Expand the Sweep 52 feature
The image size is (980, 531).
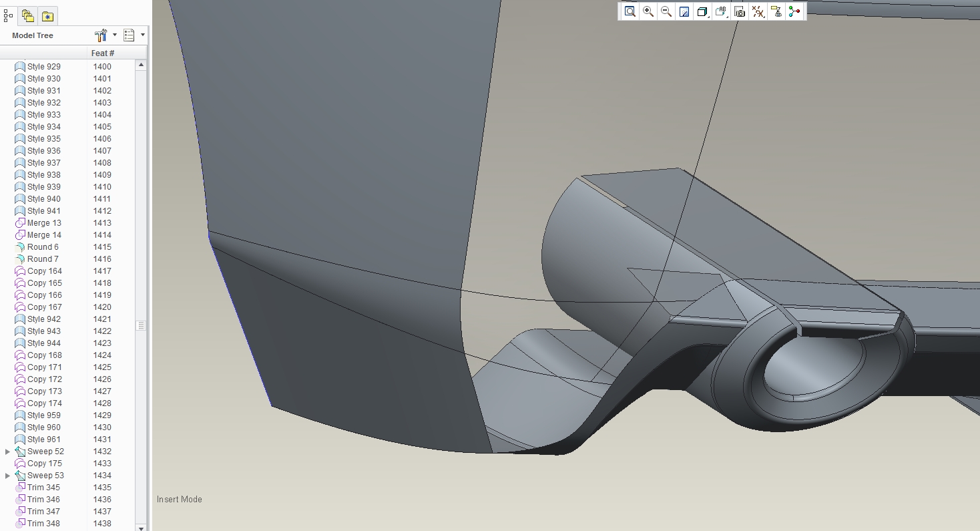tap(7, 452)
